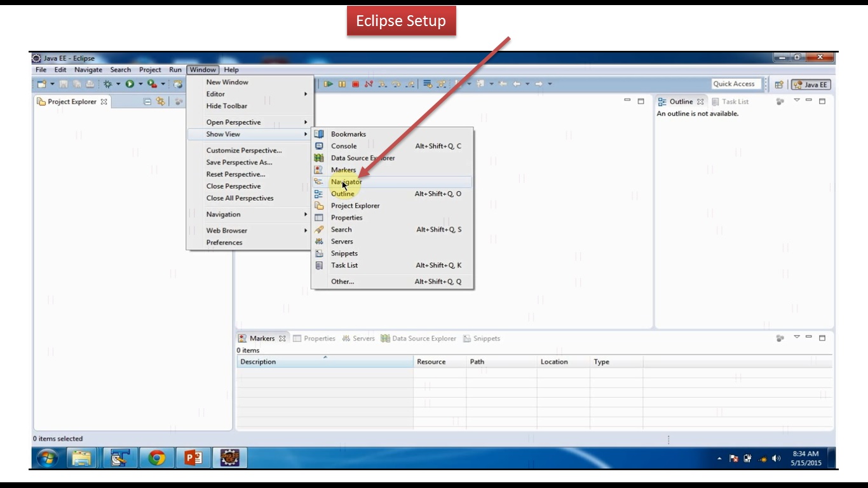The image size is (868, 488).
Task: Close the Project Explorer tab
Action: click(104, 102)
